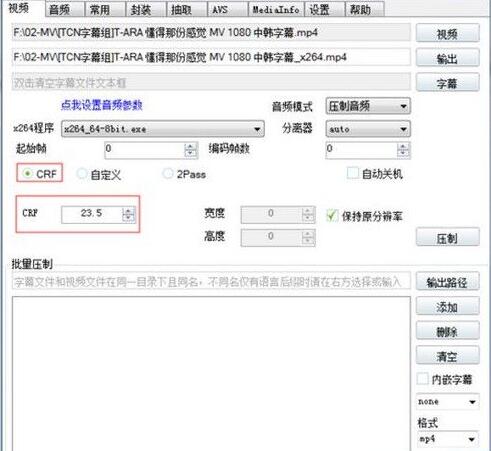Open the 帮助 tab
This screenshot has height=451, width=491.
pos(365,9)
